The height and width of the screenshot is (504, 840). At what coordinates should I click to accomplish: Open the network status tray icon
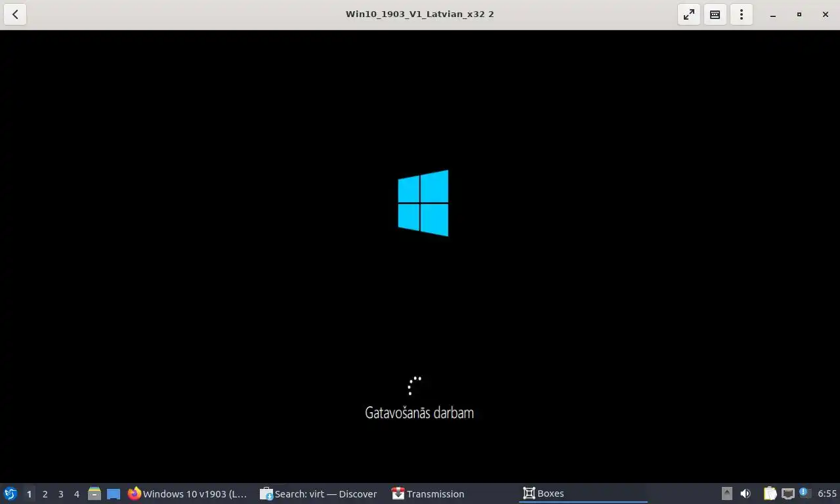(x=787, y=493)
